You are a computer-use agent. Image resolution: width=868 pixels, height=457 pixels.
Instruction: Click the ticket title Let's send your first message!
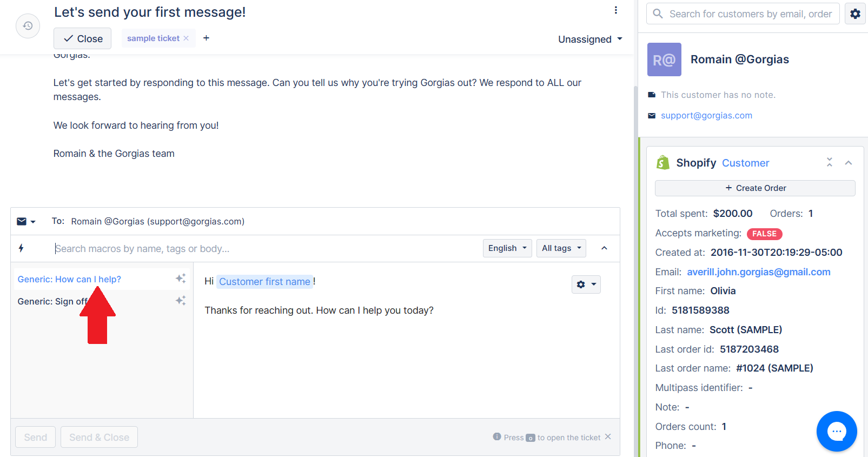pyautogui.click(x=150, y=12)
